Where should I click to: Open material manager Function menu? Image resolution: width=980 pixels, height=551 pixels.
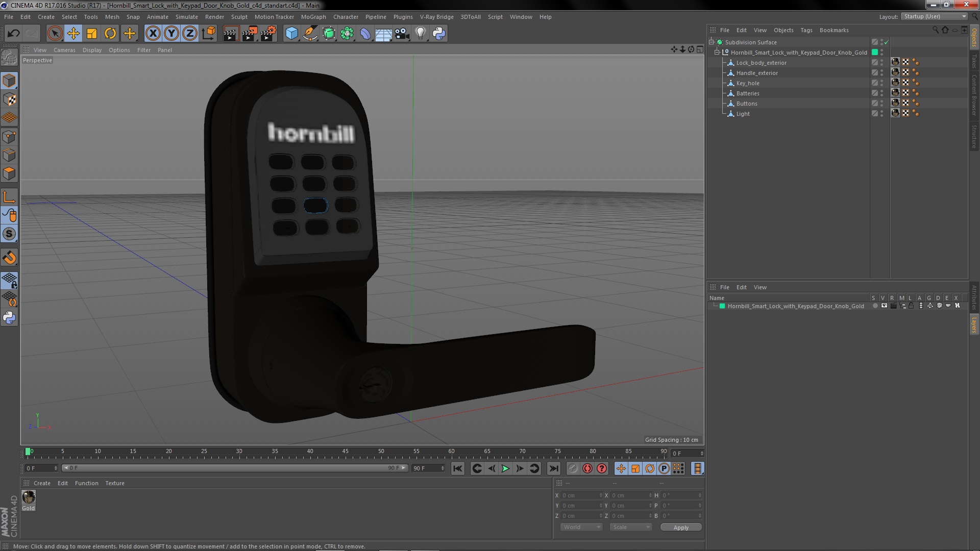click(86, 483)
